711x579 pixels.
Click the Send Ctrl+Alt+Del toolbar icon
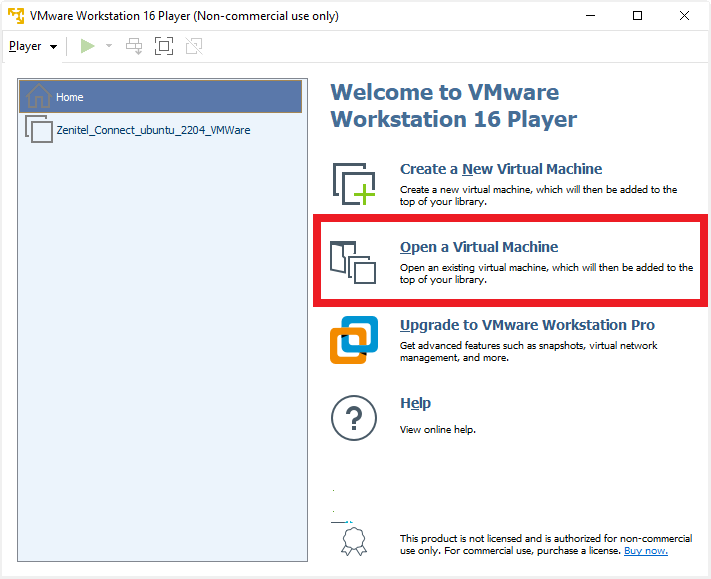point(134,46)
